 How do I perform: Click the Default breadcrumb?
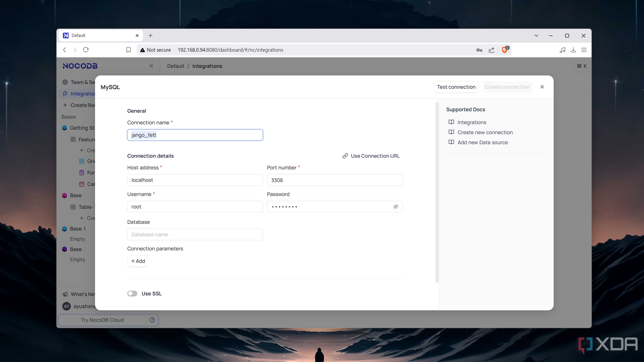176,66
